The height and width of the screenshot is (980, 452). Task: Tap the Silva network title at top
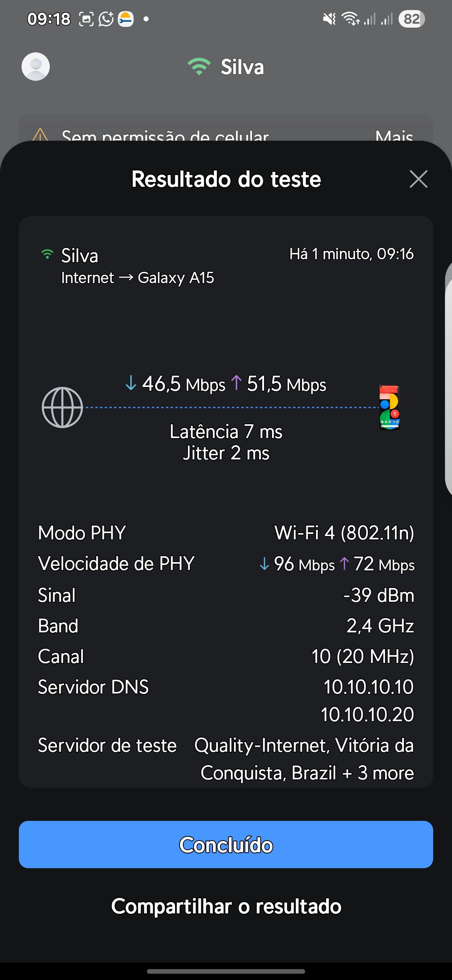pos(242,67)
